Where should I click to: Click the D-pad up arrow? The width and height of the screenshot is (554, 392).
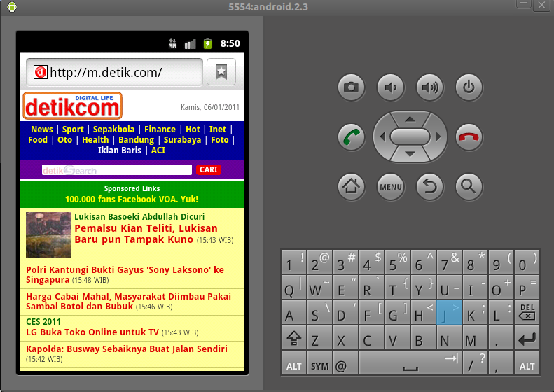pyautogui.click(x=410, y=119)
